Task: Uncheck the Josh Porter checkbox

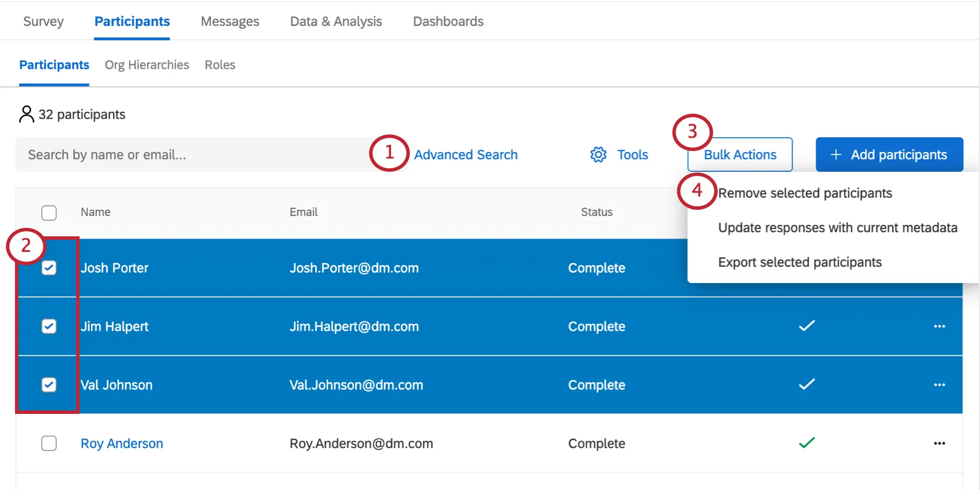Action: click(x=49, y=268)
